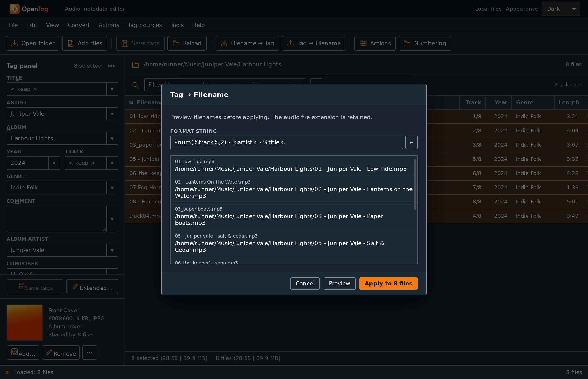588x379 pixels.
Task: Click Cancel in the dialog
Action: (305, 284)
